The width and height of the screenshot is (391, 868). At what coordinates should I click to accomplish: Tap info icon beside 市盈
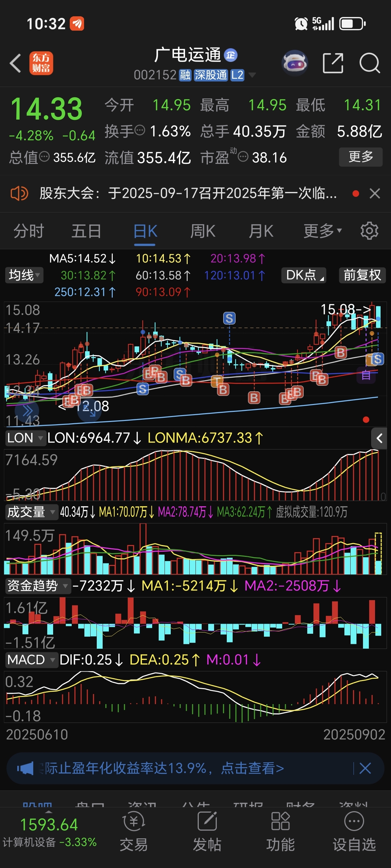243,157
